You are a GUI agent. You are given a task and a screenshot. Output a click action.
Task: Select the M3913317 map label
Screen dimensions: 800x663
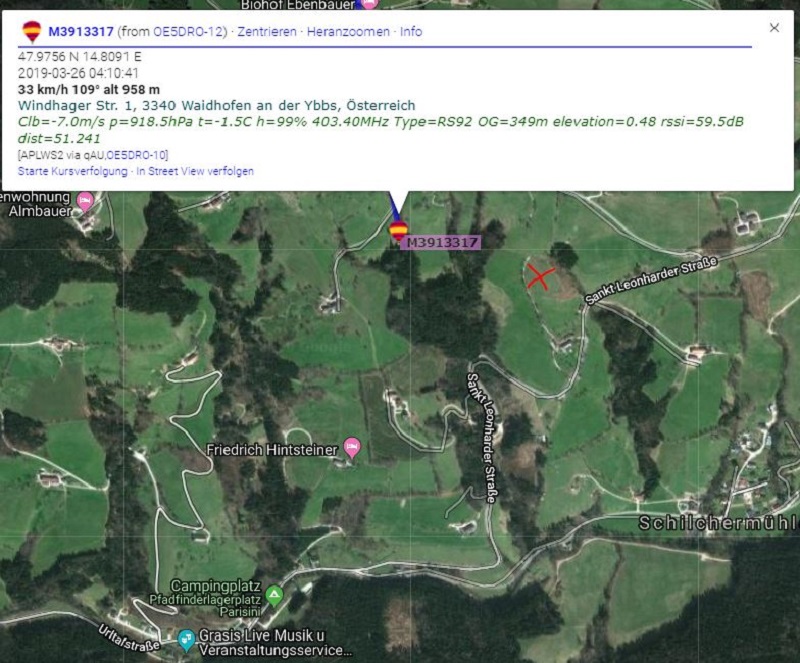click(441, 242)
